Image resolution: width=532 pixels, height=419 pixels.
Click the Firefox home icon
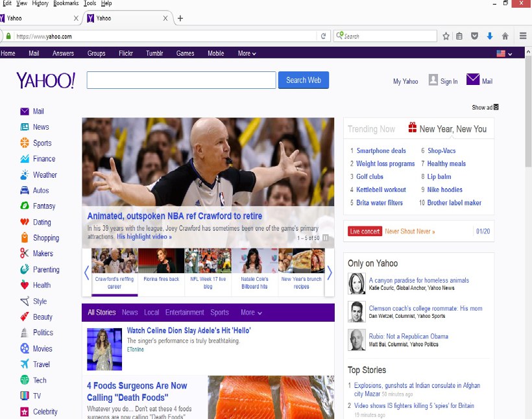click(505, 36)
